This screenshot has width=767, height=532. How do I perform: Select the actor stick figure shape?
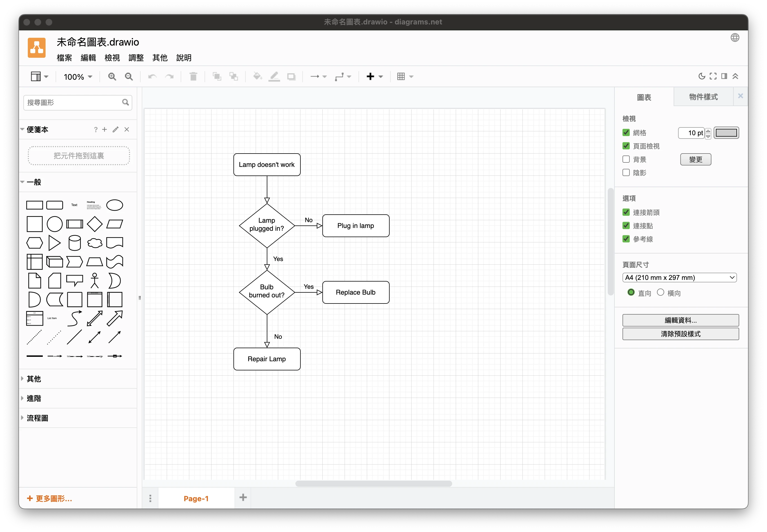click(94, 281)
